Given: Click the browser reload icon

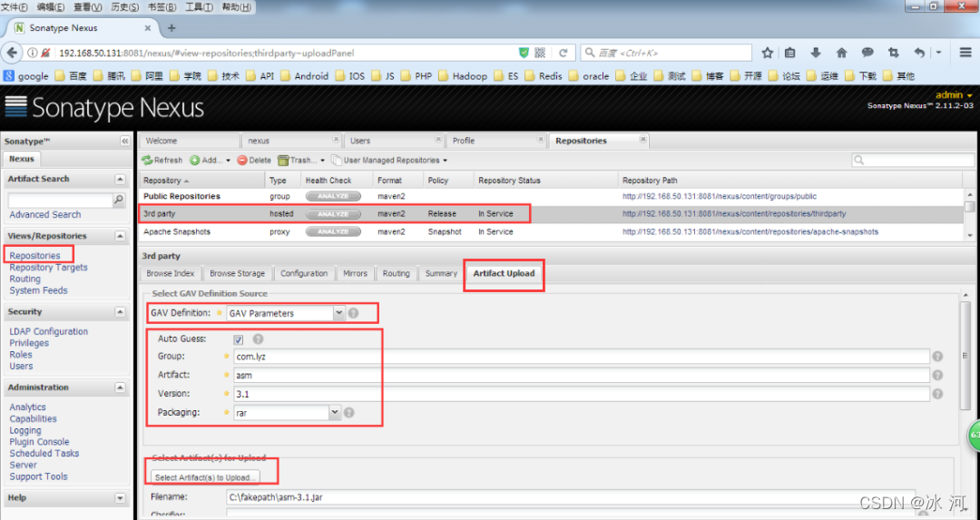Looking at the screenshot, I should click(x=563, y=54).
